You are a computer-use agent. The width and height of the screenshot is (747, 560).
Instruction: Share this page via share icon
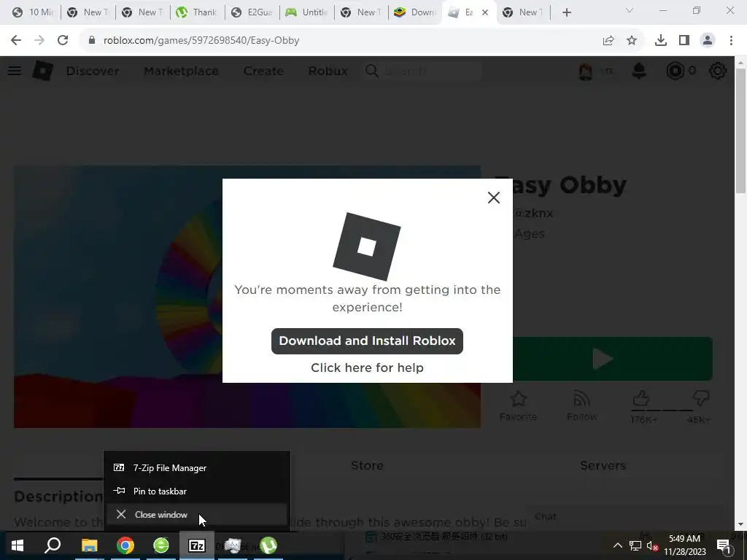tap(608, 41)
